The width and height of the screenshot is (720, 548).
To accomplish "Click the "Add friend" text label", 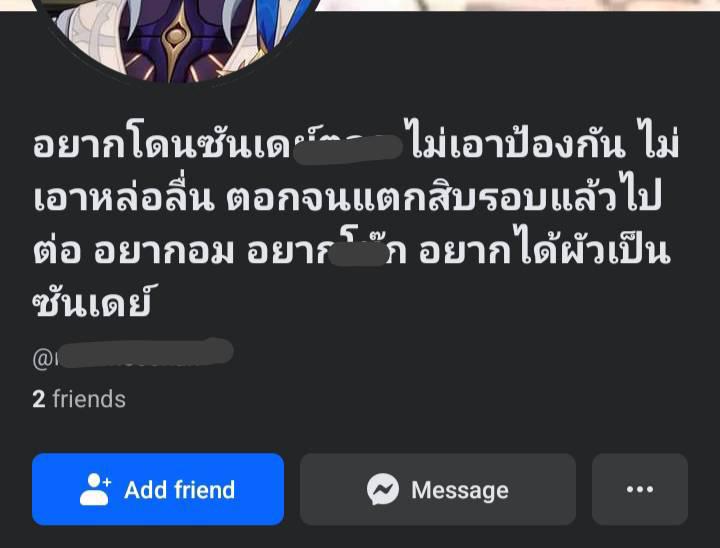I will tap(180, 490).
